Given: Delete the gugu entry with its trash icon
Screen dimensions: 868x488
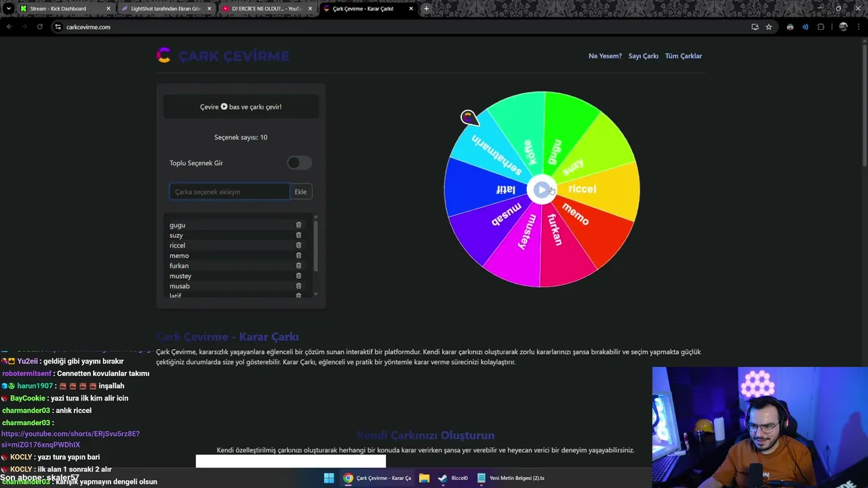Looking at the screenshot, I should pyautogui.click(x=298, y=225).
